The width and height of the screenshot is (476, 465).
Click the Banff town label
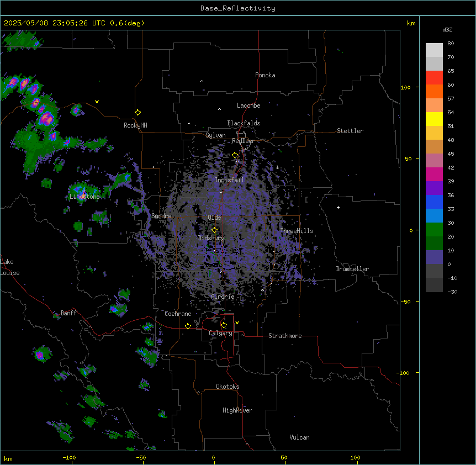pos(68,313)
